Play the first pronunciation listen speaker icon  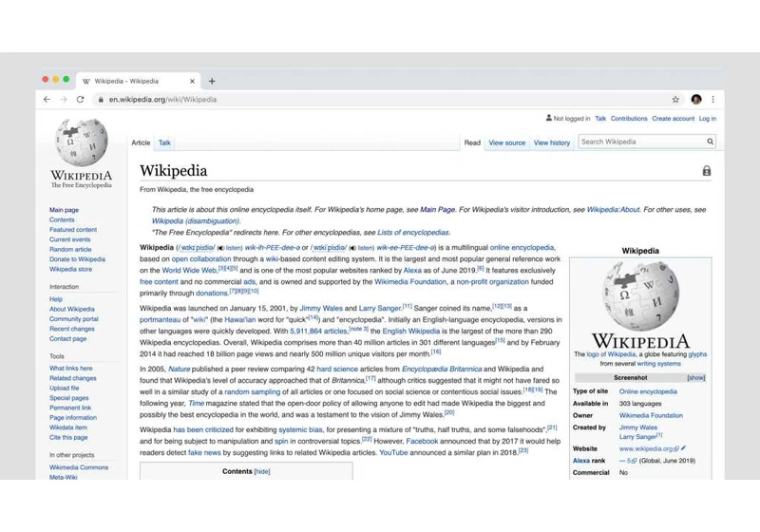(220, 248)
